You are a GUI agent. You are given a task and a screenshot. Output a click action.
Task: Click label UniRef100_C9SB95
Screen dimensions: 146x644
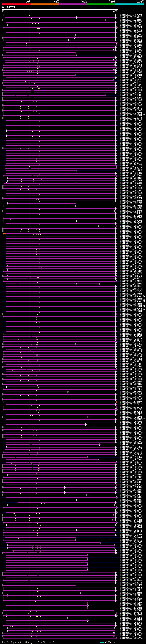[131, 67]
